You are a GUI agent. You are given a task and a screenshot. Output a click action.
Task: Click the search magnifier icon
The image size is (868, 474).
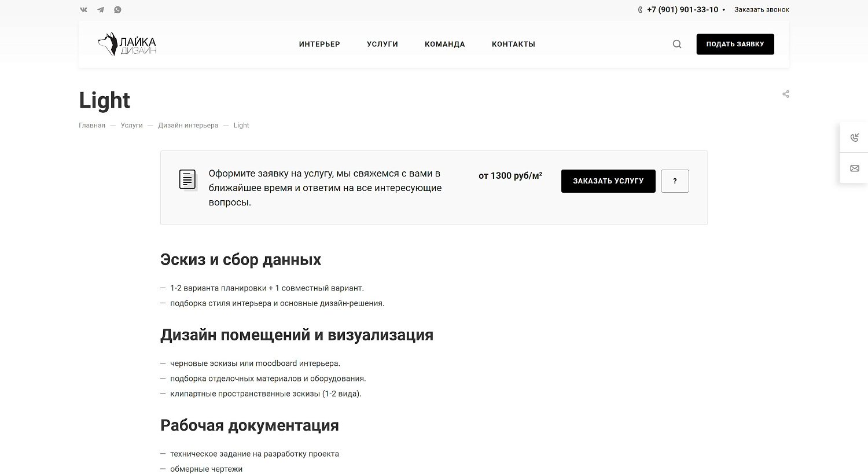676,43
